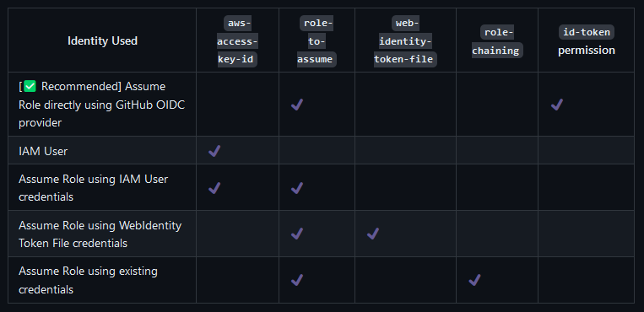Image resolution: width=644 pixels, height=312 pixels.
Task: Select the aws-access-key-id column header
Action: click(x=237, y=41)
